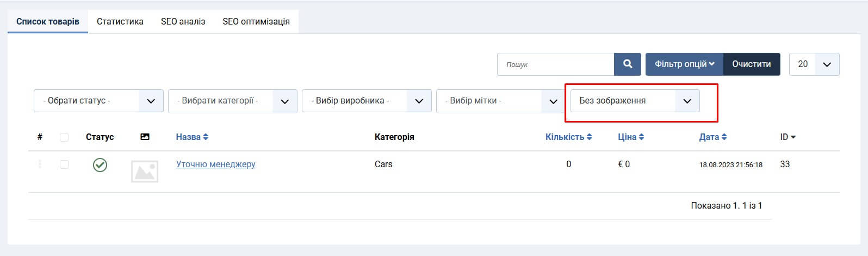This screenshot has width=868, height=256.
Task: Expand the Вибрати категорії dropdown
Action: [x=232, y=101]
